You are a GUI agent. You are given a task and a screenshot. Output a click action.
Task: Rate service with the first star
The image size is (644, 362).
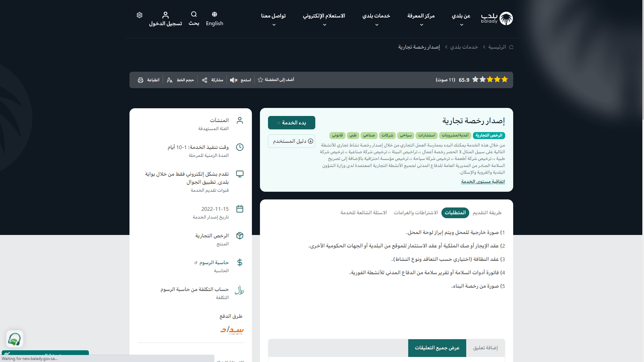click(504, 79)
